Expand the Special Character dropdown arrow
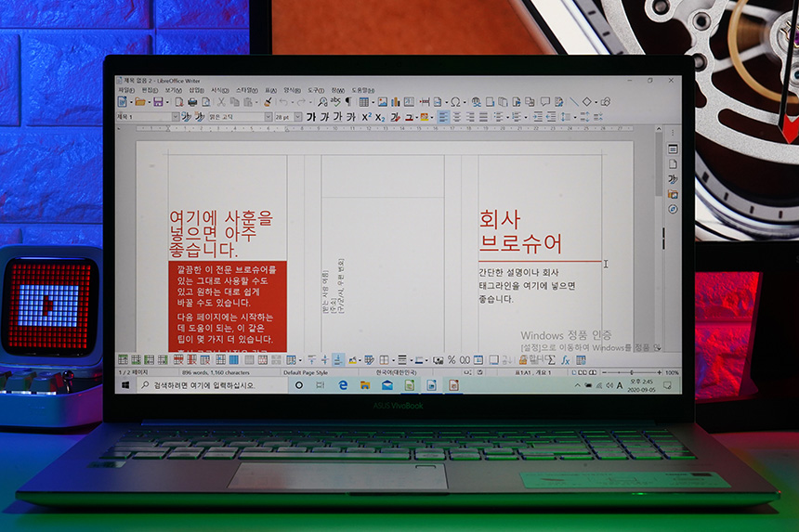The width and height of the screenshot is (799, 532). (465, 102)
